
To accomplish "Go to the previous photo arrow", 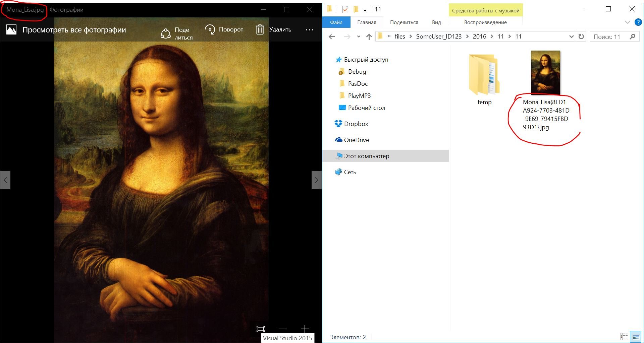I will pyautogui.click(x=5, y=180).
